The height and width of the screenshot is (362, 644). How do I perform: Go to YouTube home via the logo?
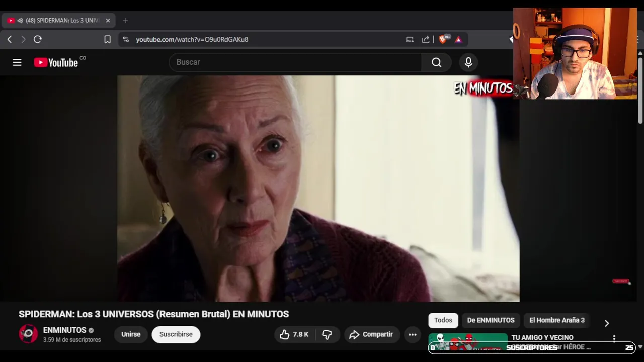pos(56,62)
